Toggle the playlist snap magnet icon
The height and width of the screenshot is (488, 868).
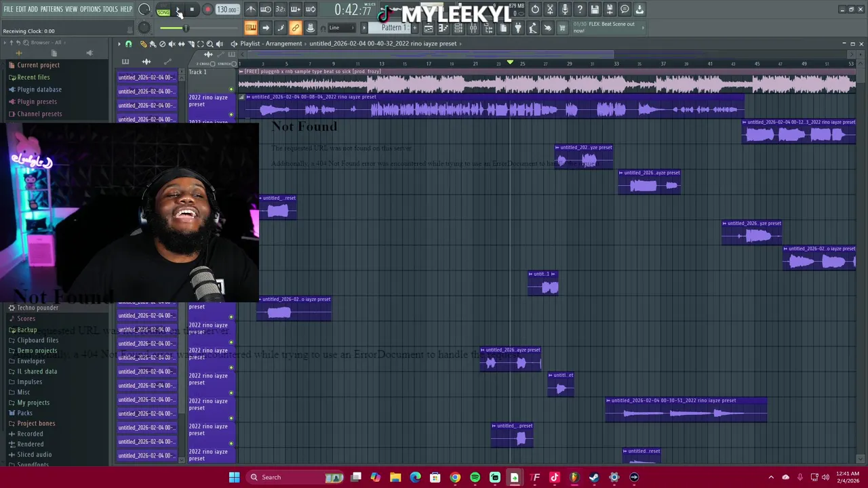pyautogui.click(x=128, y=43)
